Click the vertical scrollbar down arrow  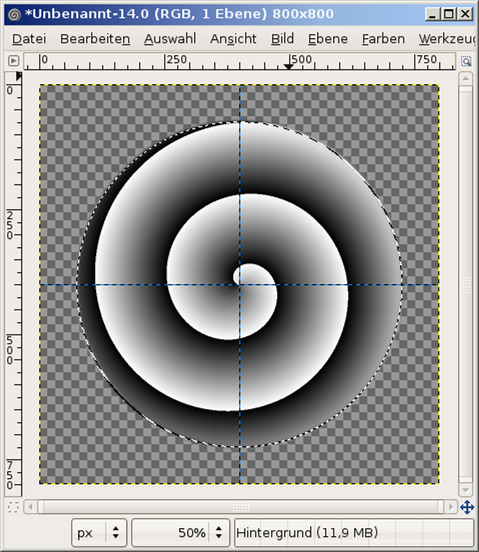[466, 490]
